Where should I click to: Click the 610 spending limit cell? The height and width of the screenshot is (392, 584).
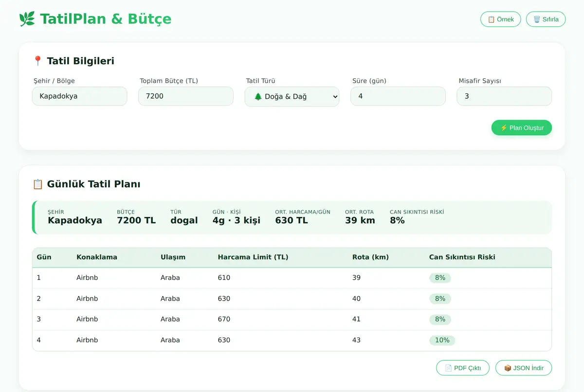tap(224, 278)
